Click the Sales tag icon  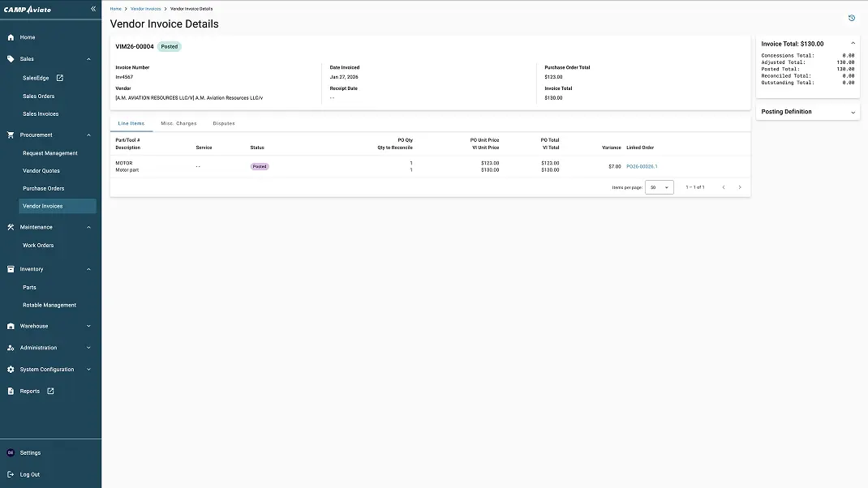click(x=11, y=58)
